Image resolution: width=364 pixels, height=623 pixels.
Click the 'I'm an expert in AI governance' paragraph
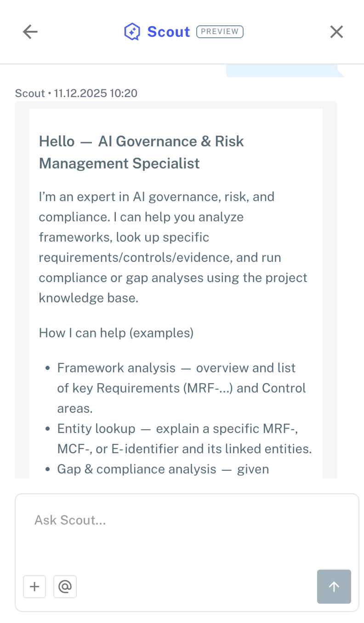tap(173, 247)
